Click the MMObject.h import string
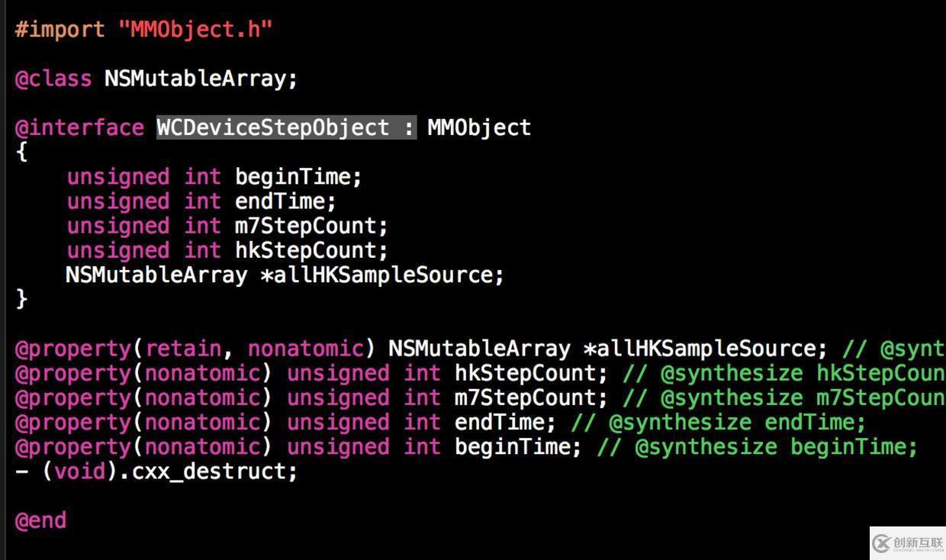Viewport: 946px width, 560px height. click(195, 30)
